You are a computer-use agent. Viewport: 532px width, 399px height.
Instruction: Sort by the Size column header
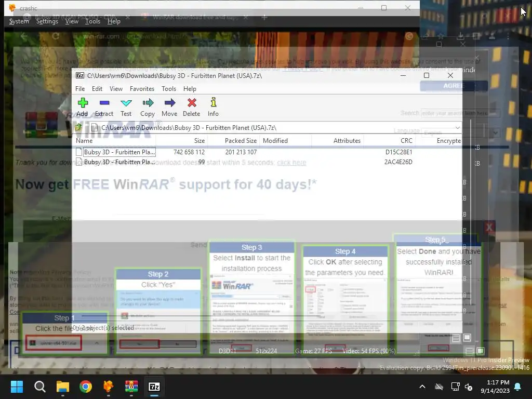point(181,140)
